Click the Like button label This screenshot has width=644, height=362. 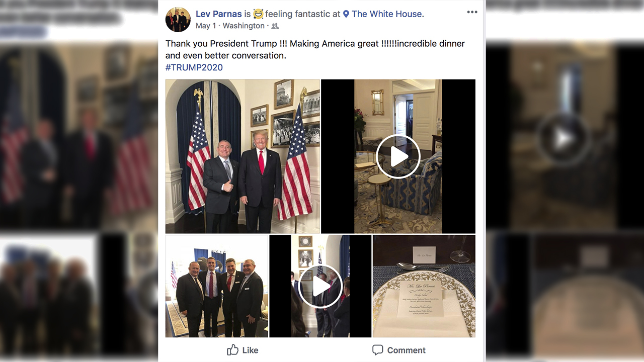[x=250, y=350]
